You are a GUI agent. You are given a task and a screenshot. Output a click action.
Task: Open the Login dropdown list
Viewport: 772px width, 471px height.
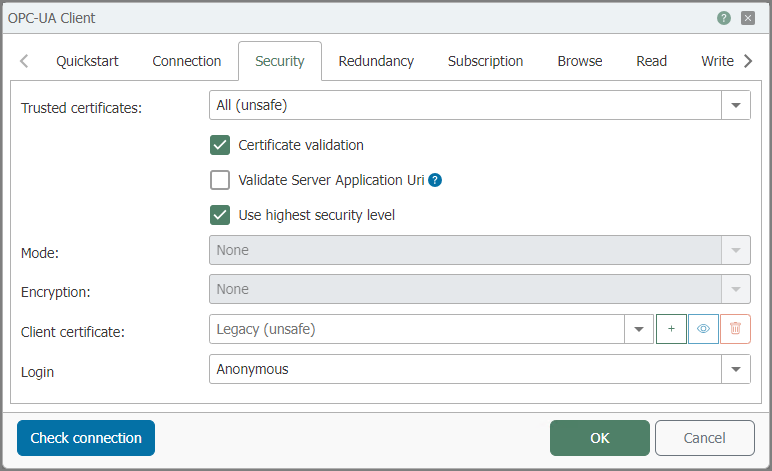pos(736,369)
